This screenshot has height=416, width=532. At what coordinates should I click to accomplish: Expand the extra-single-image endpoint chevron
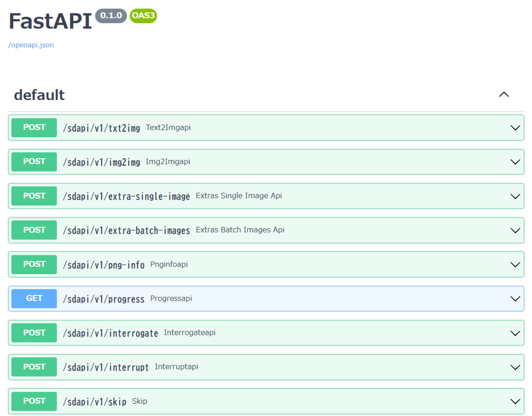coord(515,196)
